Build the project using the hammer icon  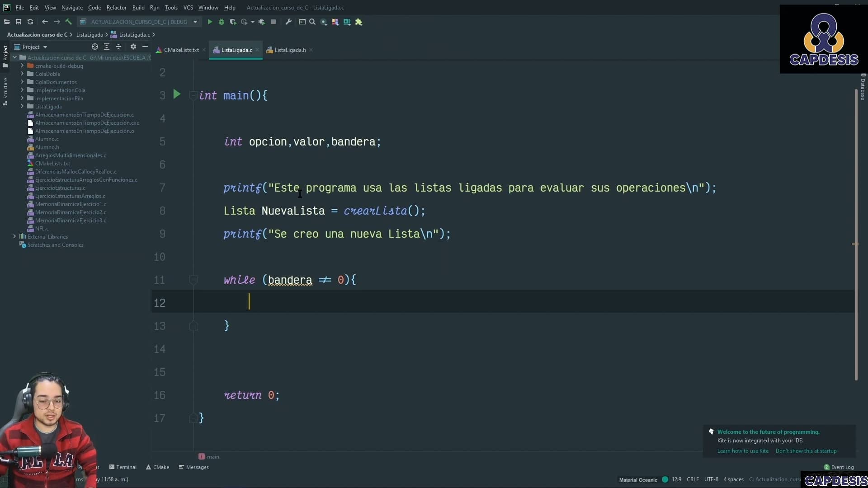(68, 22)
